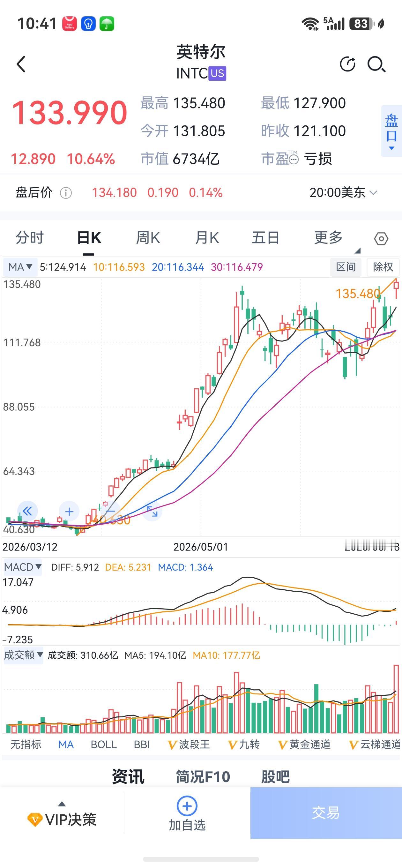The height and width of the screenshot is (868, 402).
Task: Open the 成交额 indicator dropdown
Action: pyautogui.click(x=23, y=655)
